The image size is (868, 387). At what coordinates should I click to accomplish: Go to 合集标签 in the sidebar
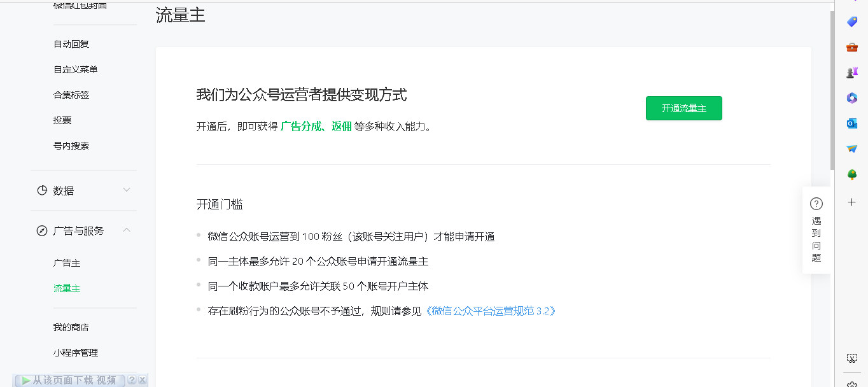[71, 95]
